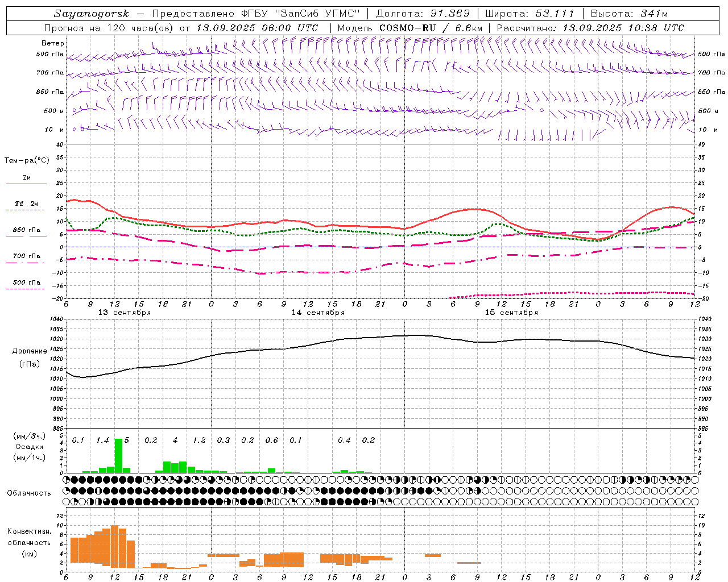This screenshot has width=728, height=582.
Task: Click the '(мм/3ч.)' precipitation unit label
Action: pyautogui.click(x=30, y=436)
